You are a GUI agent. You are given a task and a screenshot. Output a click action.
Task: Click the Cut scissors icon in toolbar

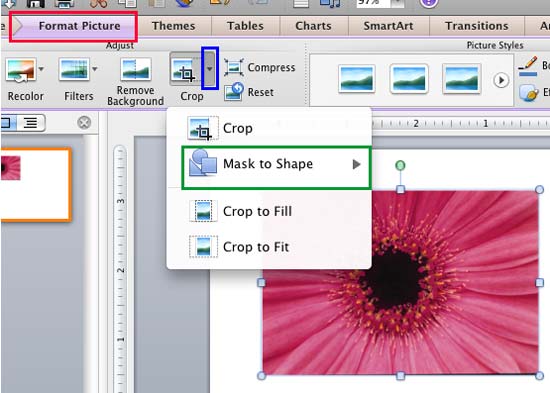[x=99, y=3]
